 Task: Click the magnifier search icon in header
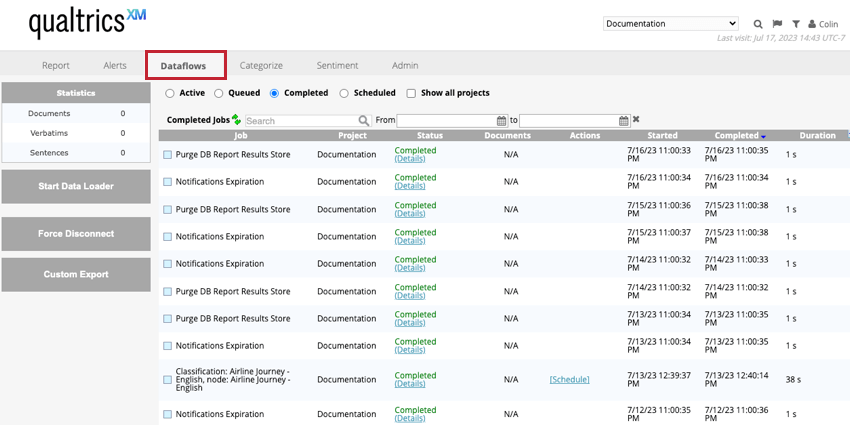click(x=757, y=24)
